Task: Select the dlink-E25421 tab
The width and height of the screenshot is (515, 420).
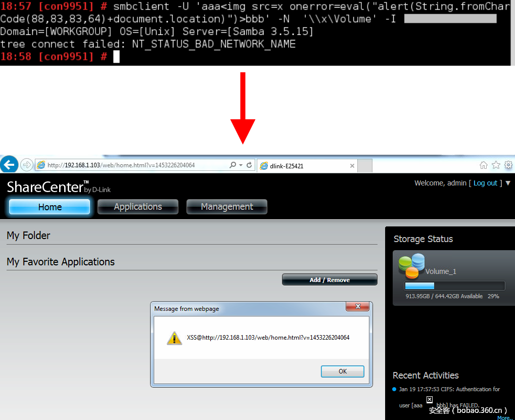Action: [307, 166]
